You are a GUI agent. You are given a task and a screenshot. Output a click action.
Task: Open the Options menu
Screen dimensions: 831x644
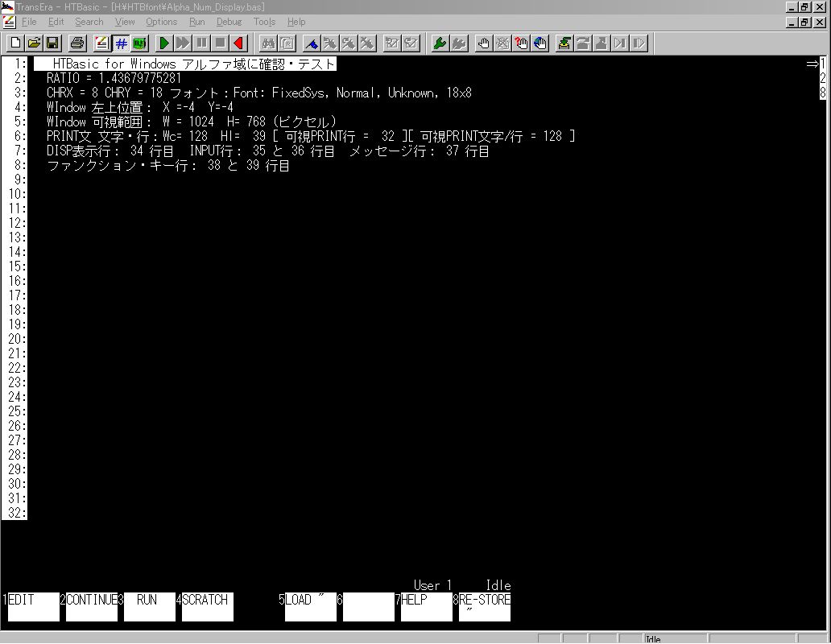(x=162, y=22)
